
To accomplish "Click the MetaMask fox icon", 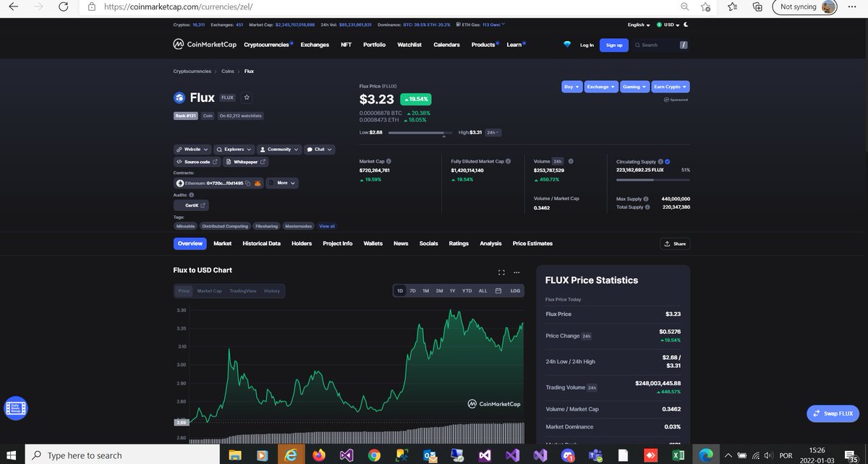I will coord(257,184).
